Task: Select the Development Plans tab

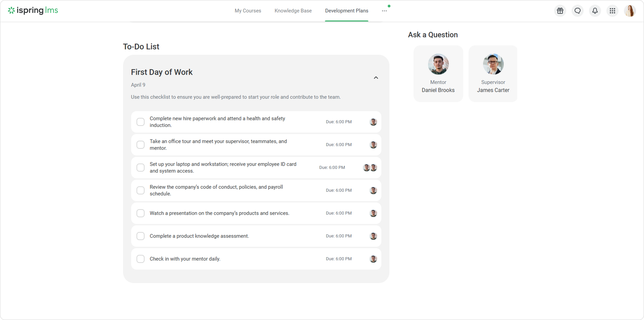Action: coord(346,11)
